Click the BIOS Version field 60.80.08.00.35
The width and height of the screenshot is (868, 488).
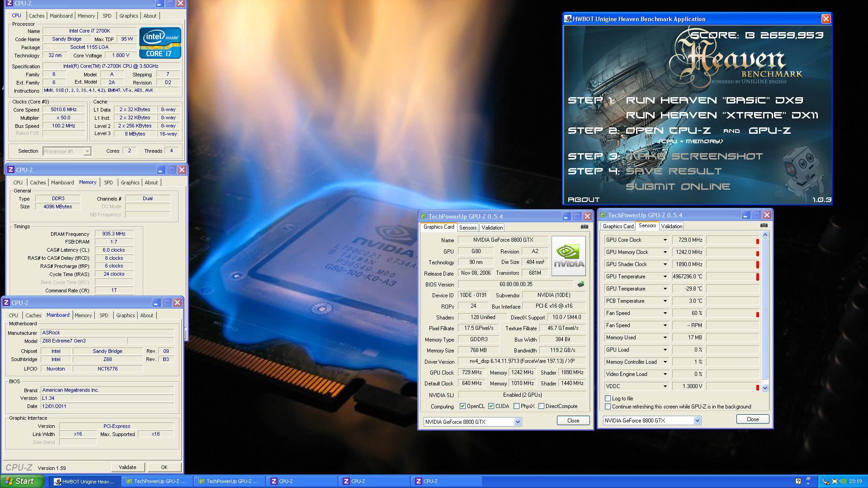pos(516,284)
